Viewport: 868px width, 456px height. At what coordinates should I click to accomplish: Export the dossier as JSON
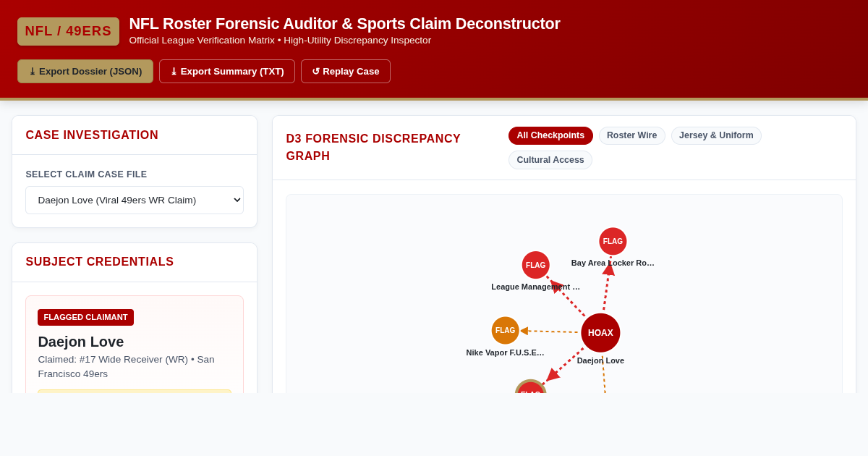[85, 72]
